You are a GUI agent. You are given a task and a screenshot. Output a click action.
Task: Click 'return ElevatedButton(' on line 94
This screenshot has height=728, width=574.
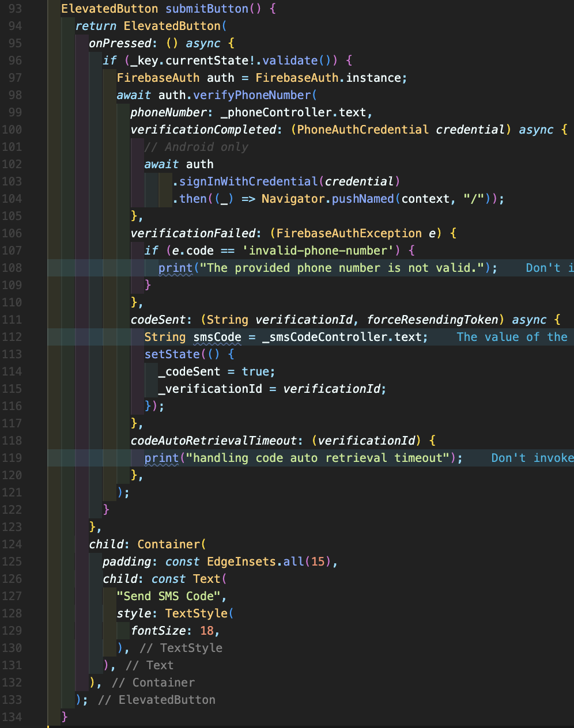pos(152,26)
